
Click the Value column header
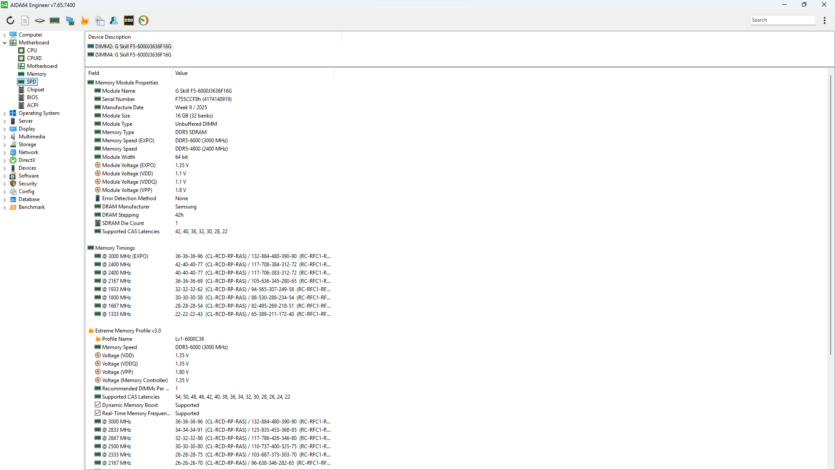coord(253,73)
